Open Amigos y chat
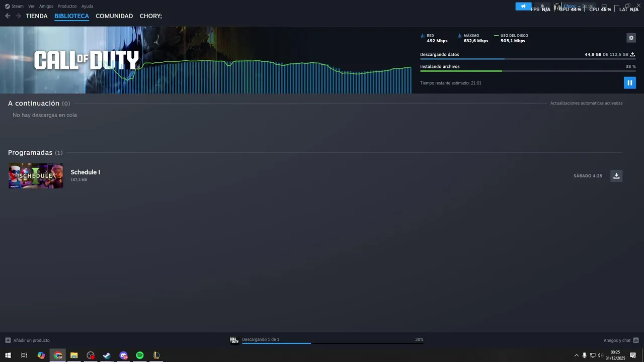Image resolution: width=644 pixels, height=362 pixels. click(617, 340)
